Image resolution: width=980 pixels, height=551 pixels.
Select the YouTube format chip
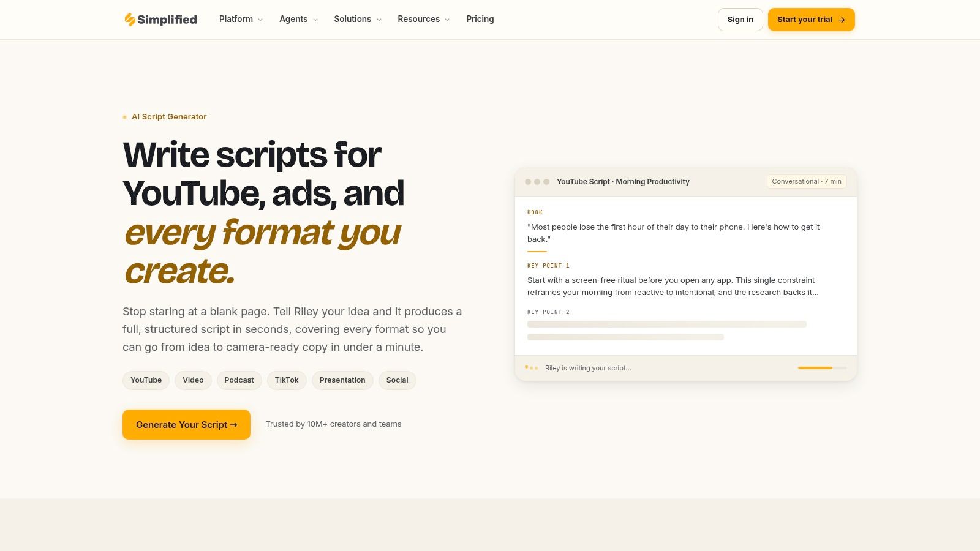point(146,380)
